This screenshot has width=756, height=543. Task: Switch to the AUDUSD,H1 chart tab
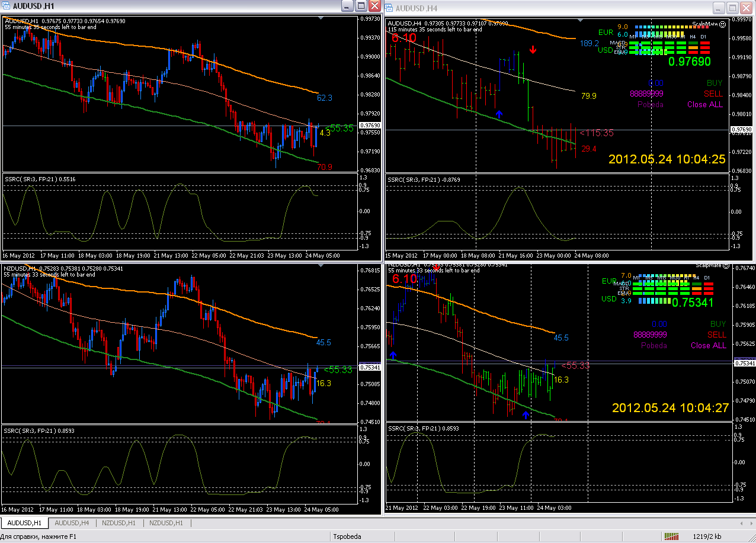click(24, 523)
